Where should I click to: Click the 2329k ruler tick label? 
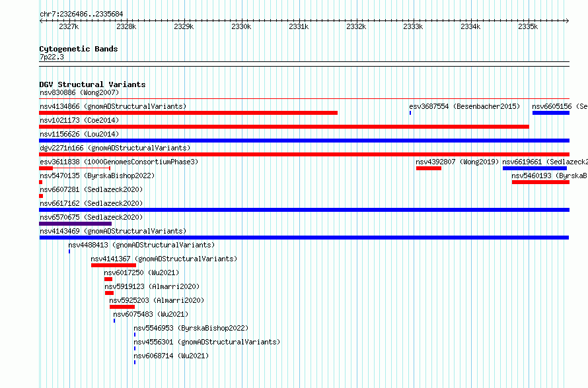pyautogui.click(x=184, y=26)
